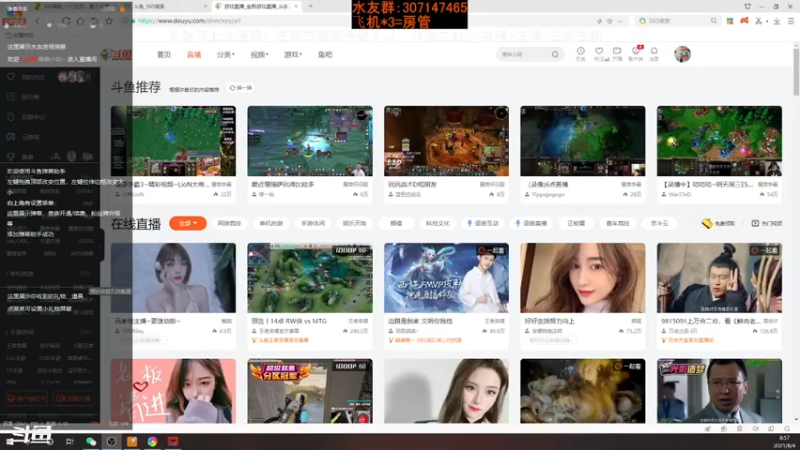800x450 pixels.
Task: Select the 语音互动 category filter
Action: click(483, 223)
